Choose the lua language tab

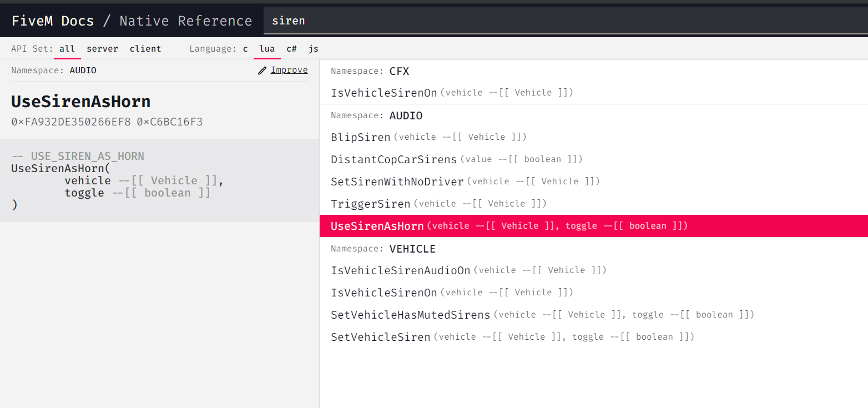(267, 49)
